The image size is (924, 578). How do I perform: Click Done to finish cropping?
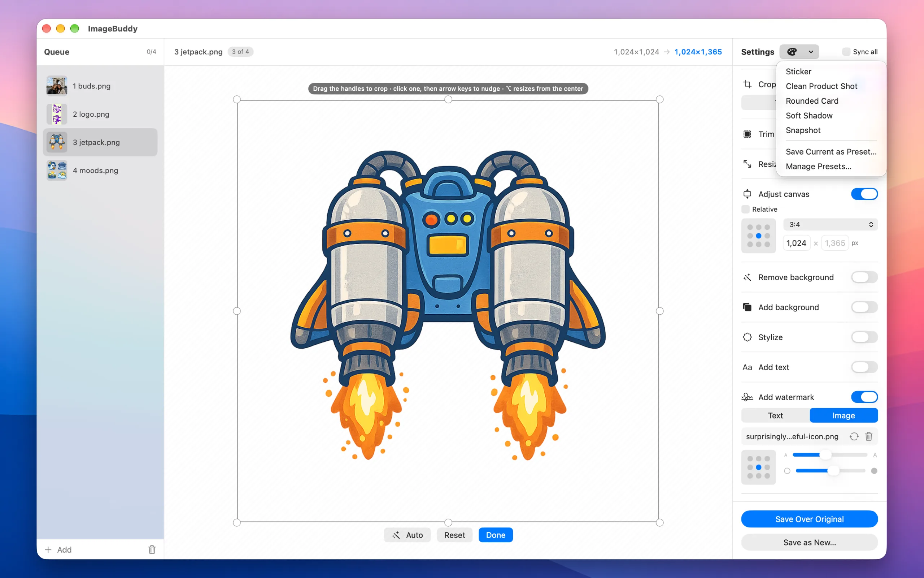pos(496,535)
